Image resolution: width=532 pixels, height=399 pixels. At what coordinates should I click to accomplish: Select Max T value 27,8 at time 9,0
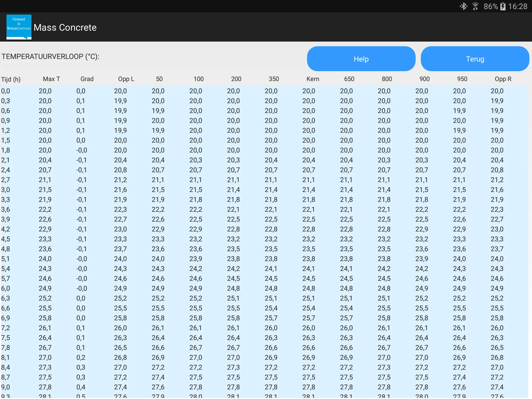click(45, 387)
